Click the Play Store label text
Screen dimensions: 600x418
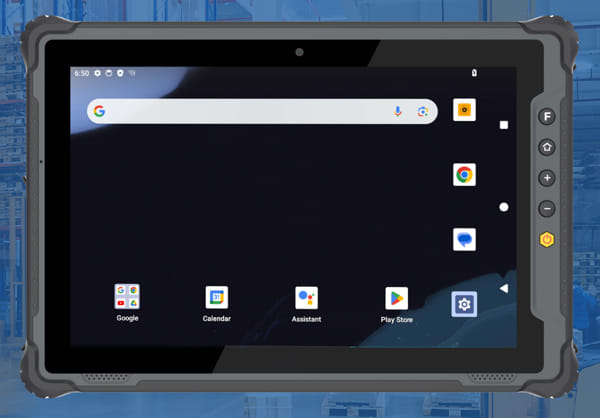(x=396, y=320)
